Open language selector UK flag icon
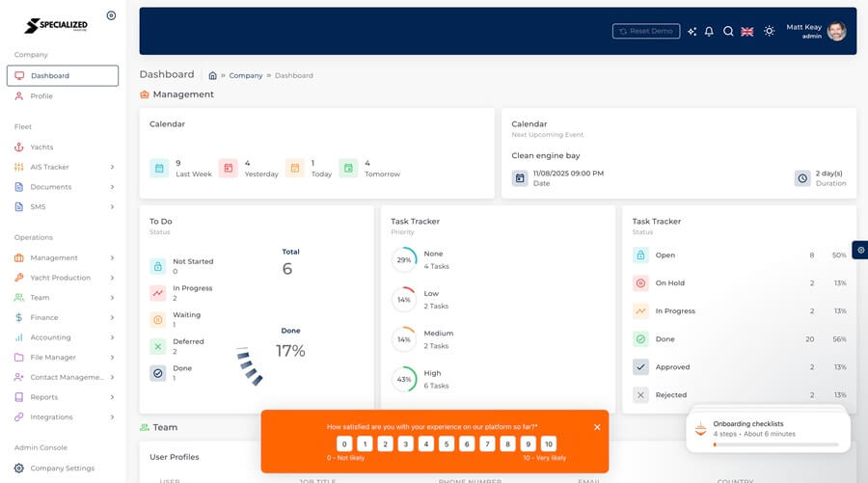The width and height of the screenshot is (868, 483). (x=747, y=32)
